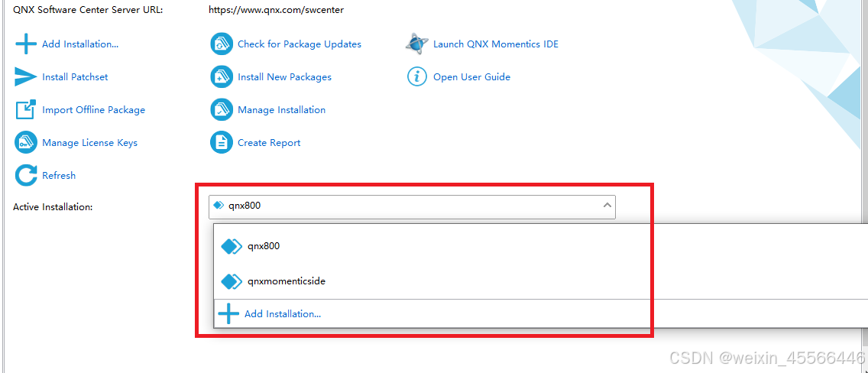
Task: Open the Open User Guide link
Action: point(471,77)
